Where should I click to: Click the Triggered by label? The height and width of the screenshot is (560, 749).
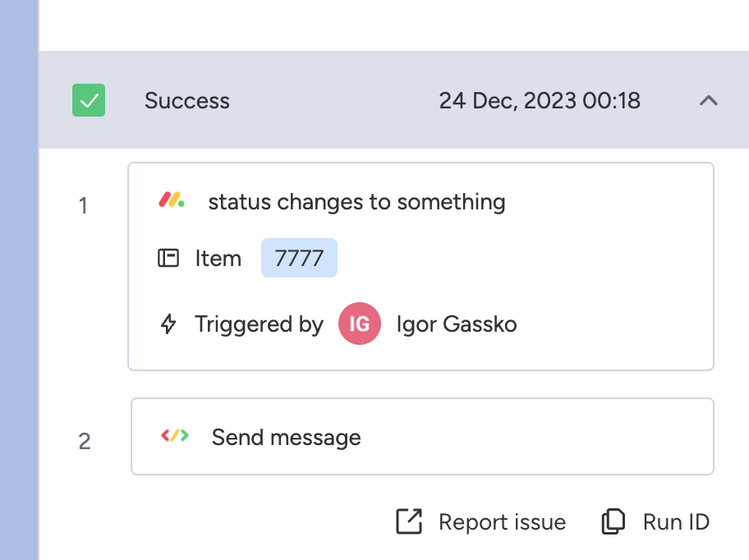(x=260, y=324)
